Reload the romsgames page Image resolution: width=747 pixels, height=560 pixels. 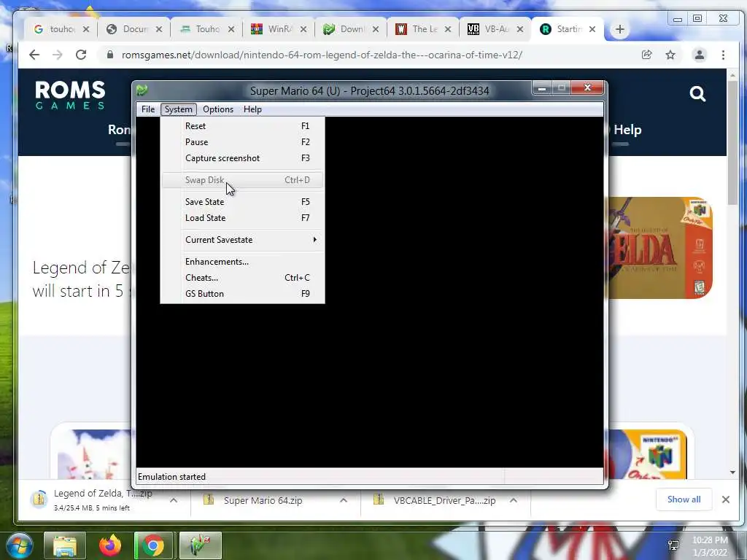pyautogui.click(x=81, y=55)
